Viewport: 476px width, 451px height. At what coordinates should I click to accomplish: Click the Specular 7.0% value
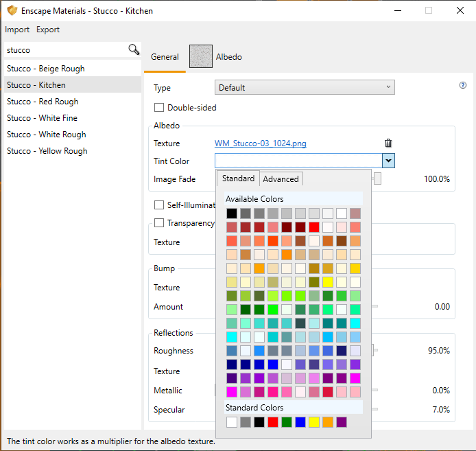(441, 409)
